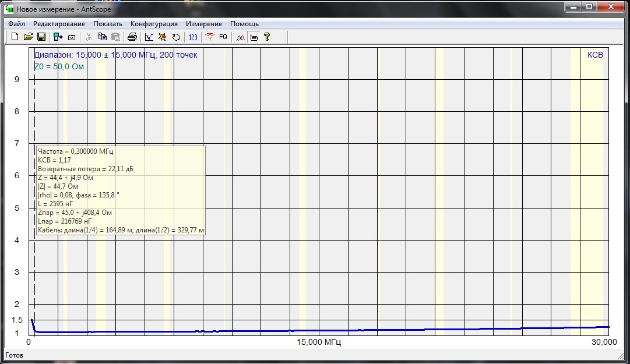Open the yellow question mark help
Screen dimensions: 630x364
[x=267, y=37]
